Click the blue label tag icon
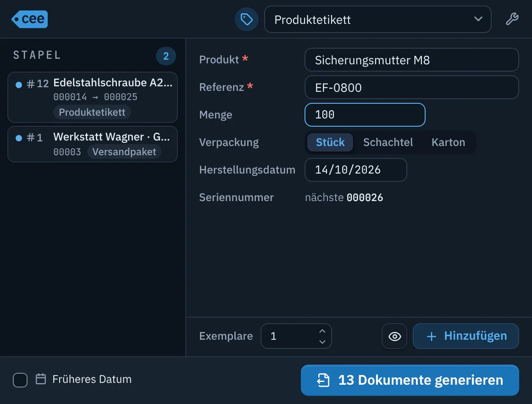 click(x=247, y=19)
